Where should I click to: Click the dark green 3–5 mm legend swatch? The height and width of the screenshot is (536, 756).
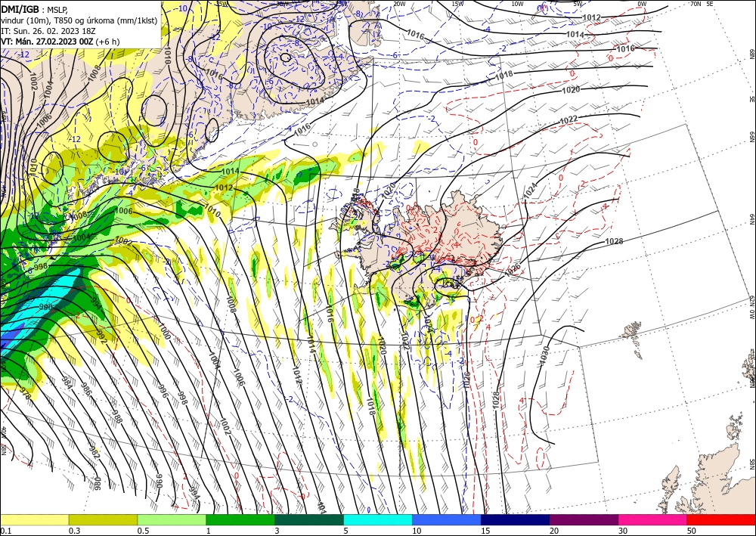point(309,519)
